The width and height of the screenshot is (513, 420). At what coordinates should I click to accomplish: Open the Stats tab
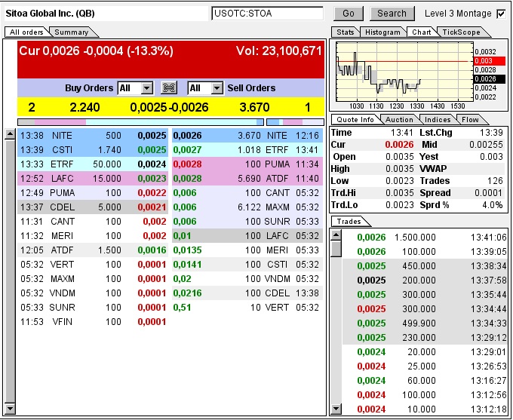click(x=346, y=32)
